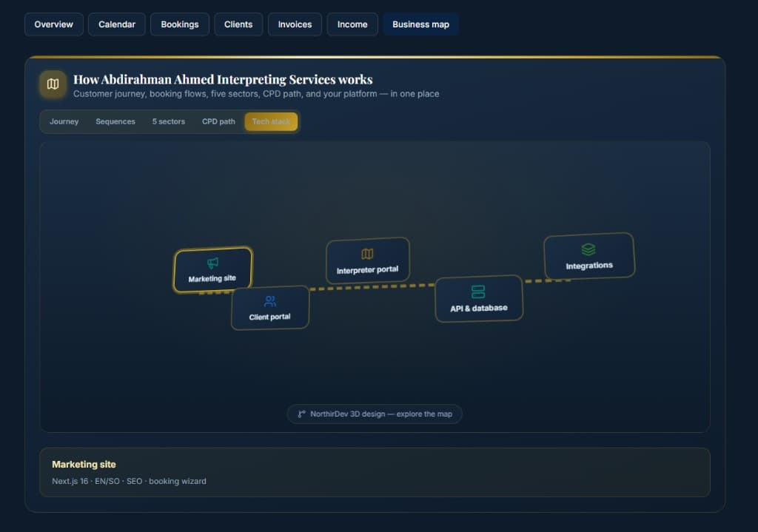Select the Marketing site node label
Viewport: 758px width, 532px height.
tap(212, 278)
